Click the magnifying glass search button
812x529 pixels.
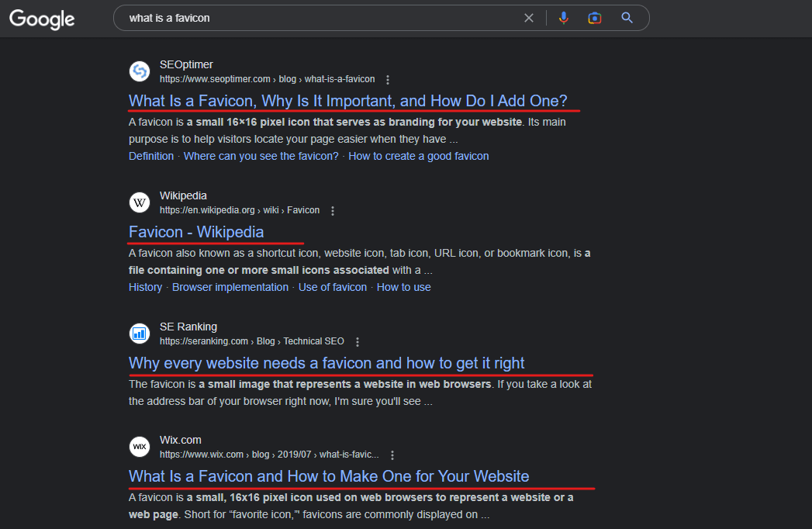click(627, 18)
